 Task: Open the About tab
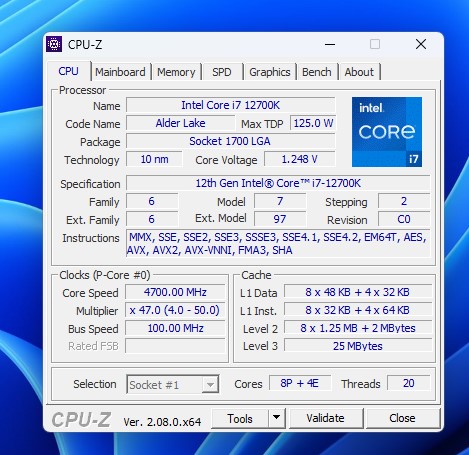click(x=359, y=72)
